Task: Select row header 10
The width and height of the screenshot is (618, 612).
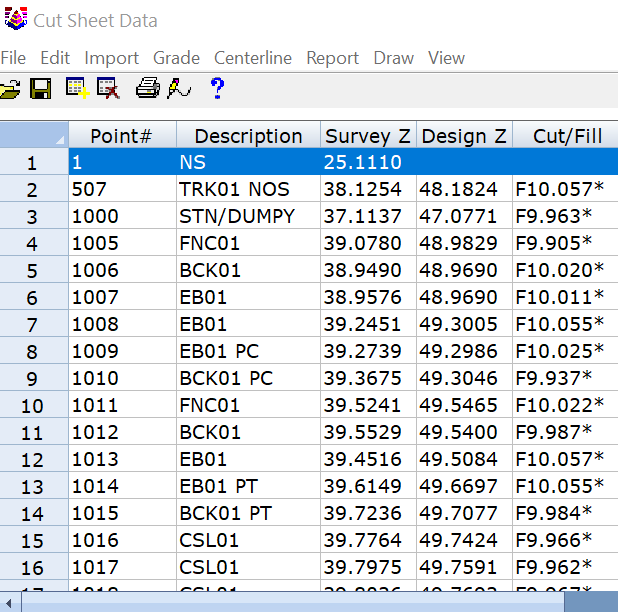Action: click(x=34, y=405)
